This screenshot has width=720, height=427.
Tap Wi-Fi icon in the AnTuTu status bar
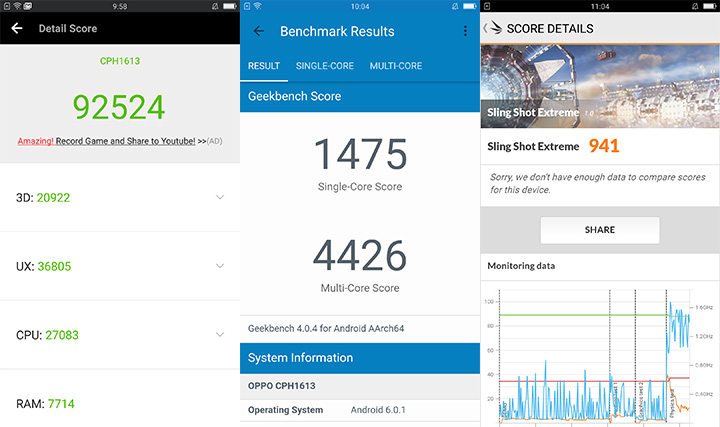point(18,6)
